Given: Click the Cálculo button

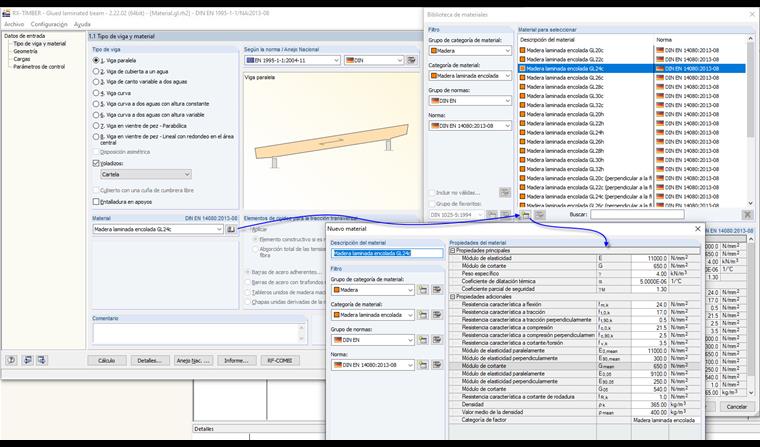Looking at the screenshot, I should click(x=107, y=361).
